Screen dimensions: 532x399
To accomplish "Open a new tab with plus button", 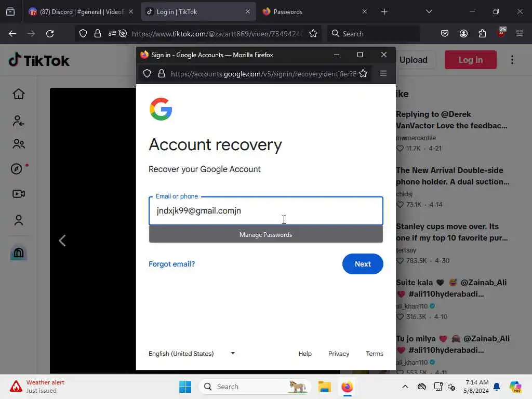I will 384,12.
